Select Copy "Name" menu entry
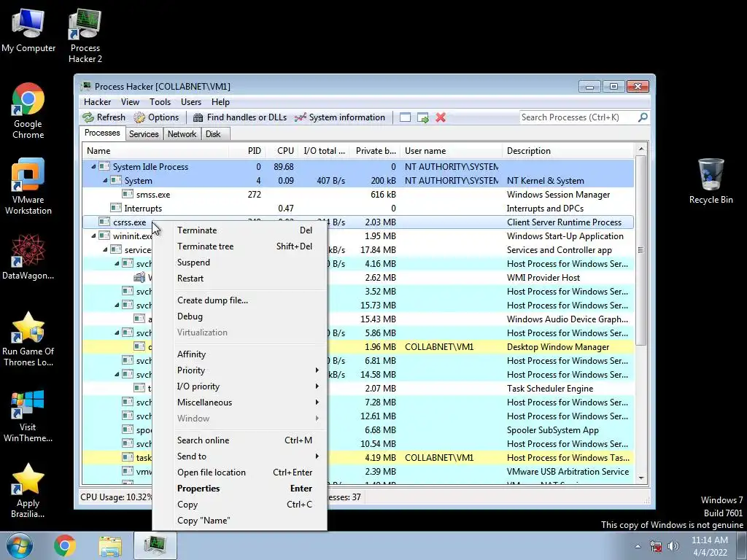Viewport: 747px width, 560px height. 247,521
